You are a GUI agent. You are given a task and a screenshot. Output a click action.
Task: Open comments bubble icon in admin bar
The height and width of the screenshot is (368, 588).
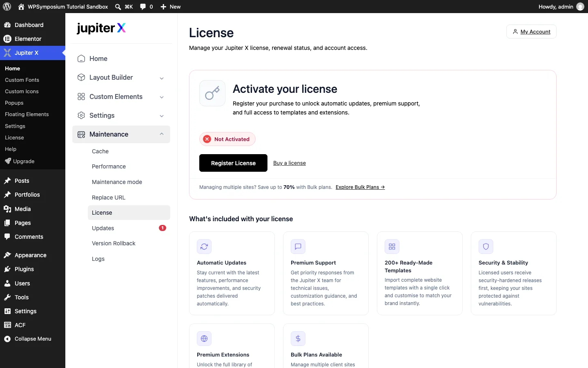[143, 7]
